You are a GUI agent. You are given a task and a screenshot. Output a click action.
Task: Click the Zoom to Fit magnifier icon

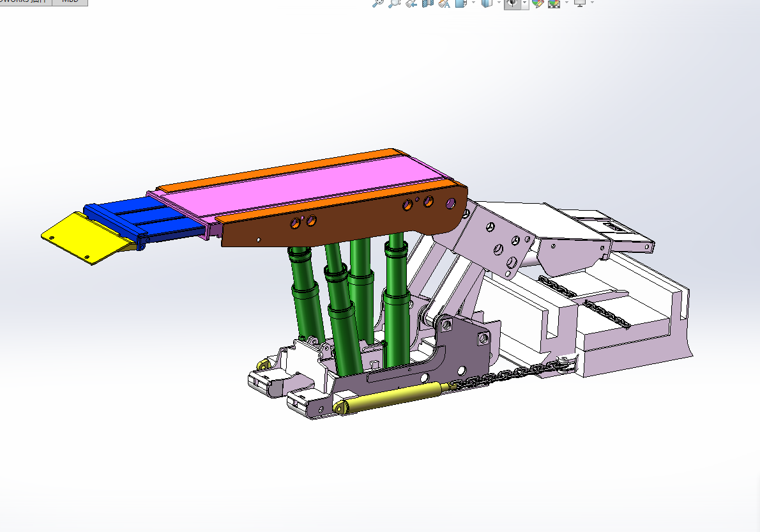(377, 3)
